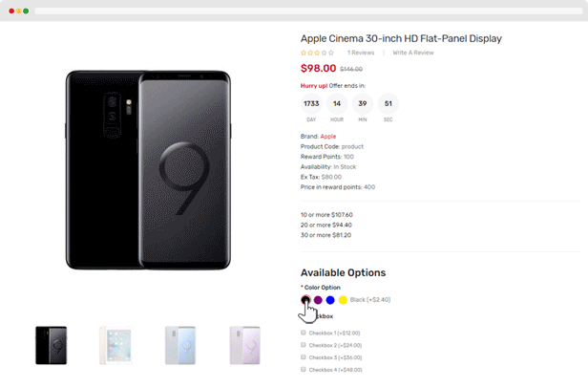The image size is (588, 388).
Task: Click the yellow window minimize dot
Action: point(18,11)
